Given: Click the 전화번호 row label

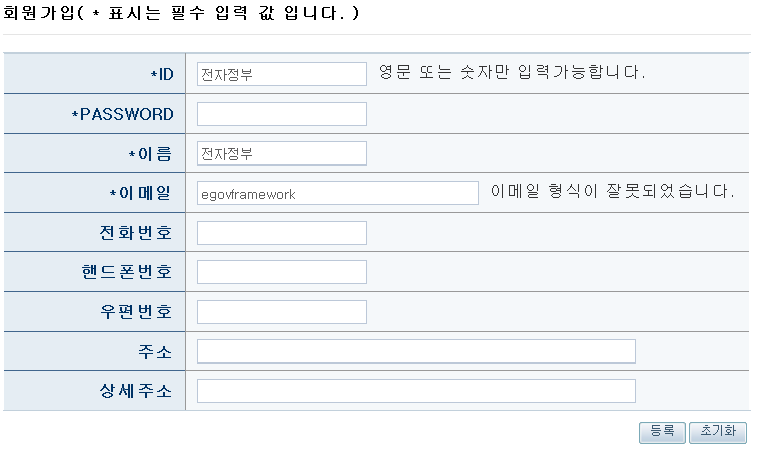Looking at the screenshot, I should coord(130,233).
